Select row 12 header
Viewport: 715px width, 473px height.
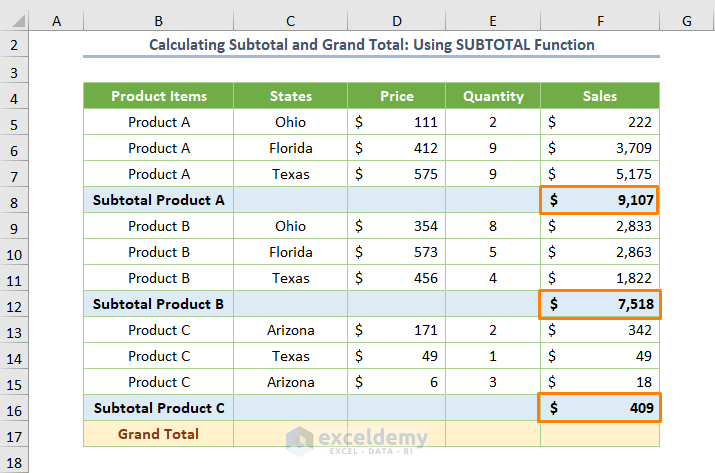click(x=14, y=306)
